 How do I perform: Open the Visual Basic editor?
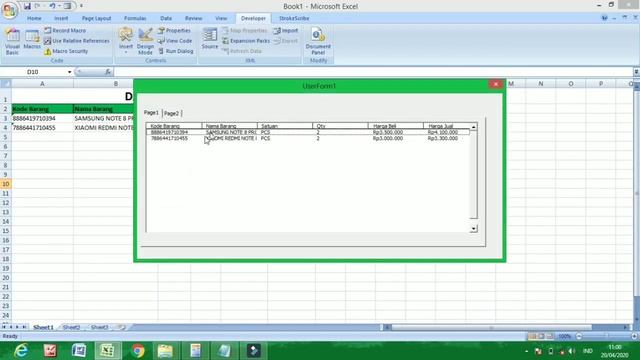click(12, 42)
